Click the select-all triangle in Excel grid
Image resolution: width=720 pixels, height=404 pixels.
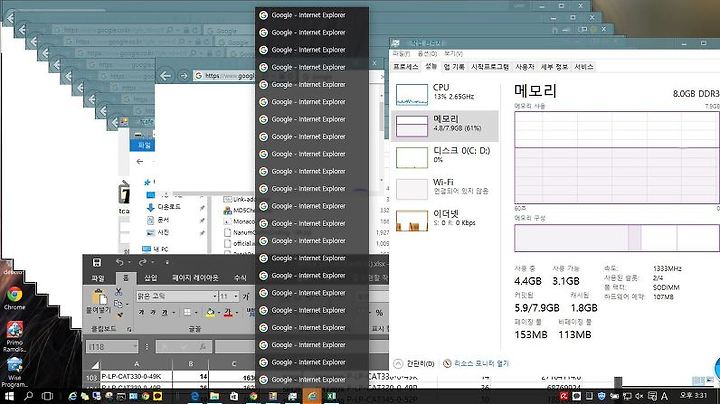coord(95,365)
